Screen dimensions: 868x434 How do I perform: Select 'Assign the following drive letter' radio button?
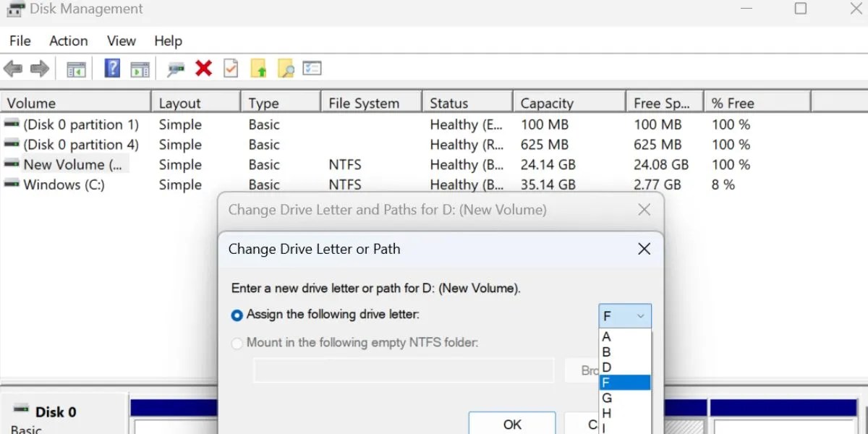pos(237,315)
